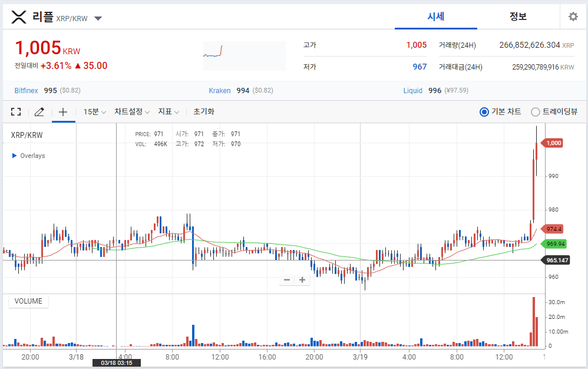The width and height of the screenshot is (588, 369).
Task: Open the Liquid price link
Action: click(x=413, y=90)
